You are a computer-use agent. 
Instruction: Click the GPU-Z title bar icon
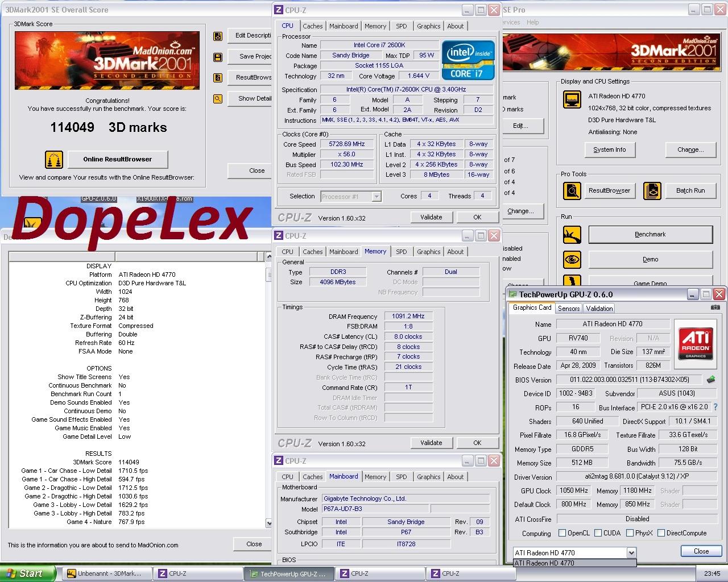(512, 294)
